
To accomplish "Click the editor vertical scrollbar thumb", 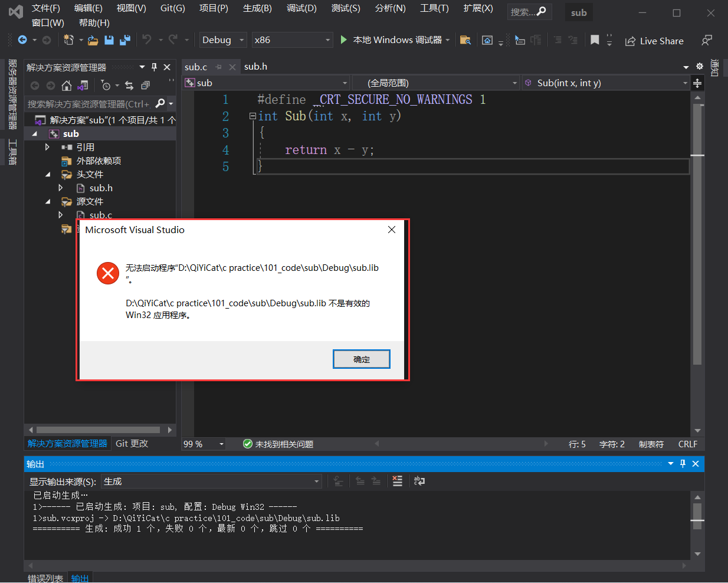I will click(697, 234).
